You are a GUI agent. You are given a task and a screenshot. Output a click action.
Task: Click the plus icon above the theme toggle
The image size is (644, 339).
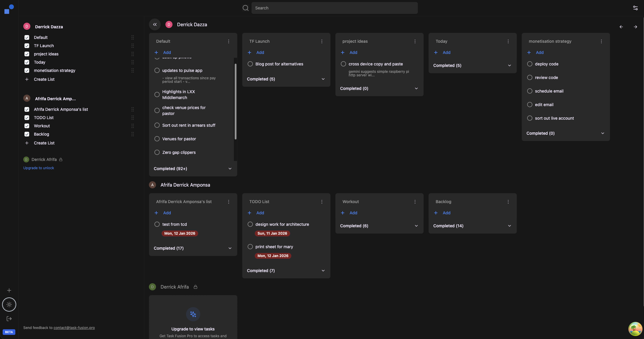(9, 290)
